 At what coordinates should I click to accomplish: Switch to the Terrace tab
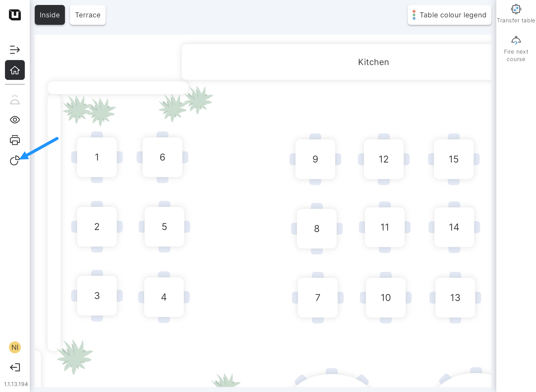click(88, 15)
